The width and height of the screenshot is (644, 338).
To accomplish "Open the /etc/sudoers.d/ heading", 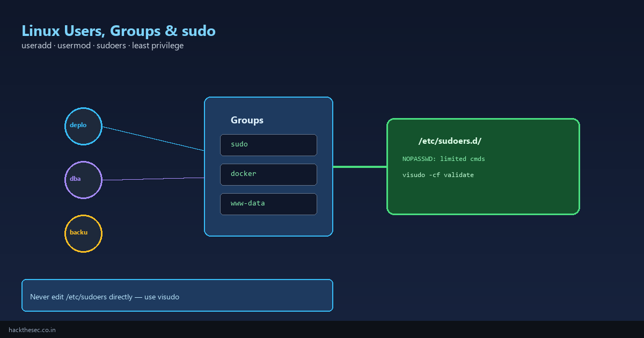I will (450, 141).
